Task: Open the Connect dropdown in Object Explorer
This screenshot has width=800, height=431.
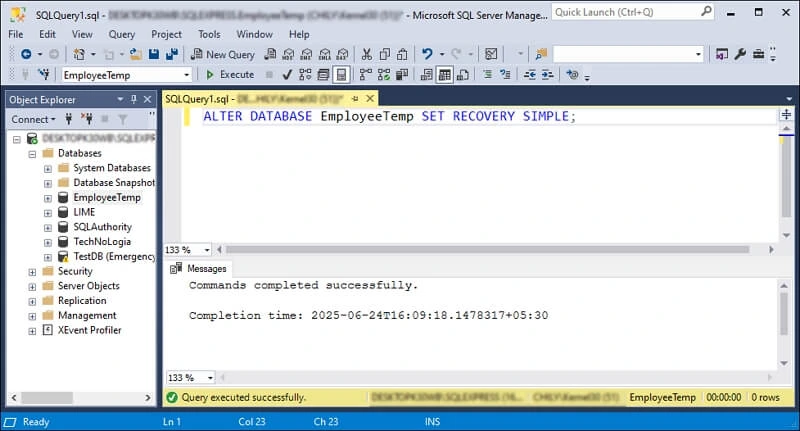Action: click(34, 119)
